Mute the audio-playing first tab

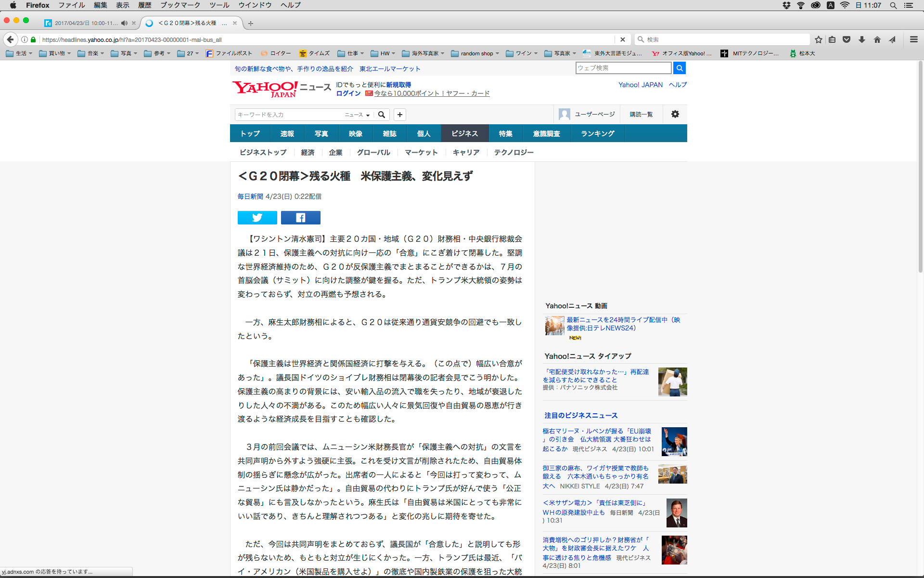click(125, 23)
